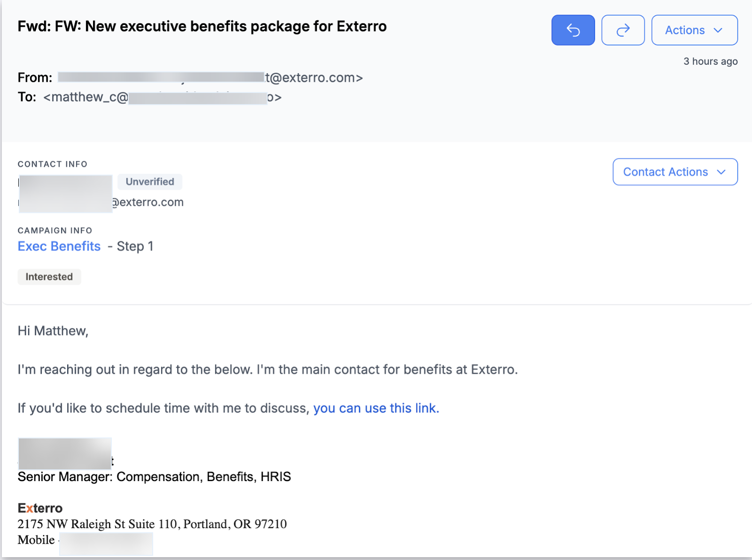Click the chevron beside Contact Actions
This screenshot has height=560, width=752.
[x=721, y=172]
